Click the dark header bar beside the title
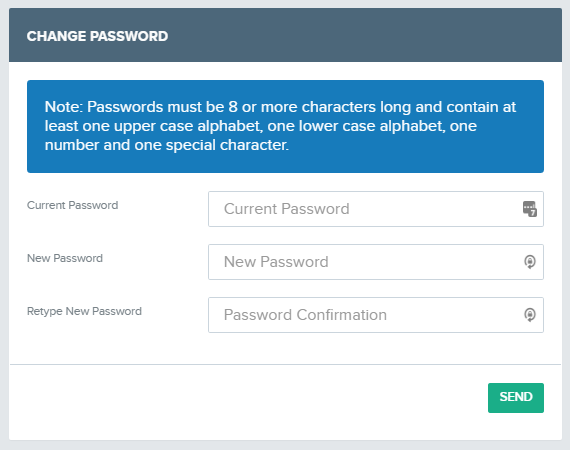 [364, 35]
